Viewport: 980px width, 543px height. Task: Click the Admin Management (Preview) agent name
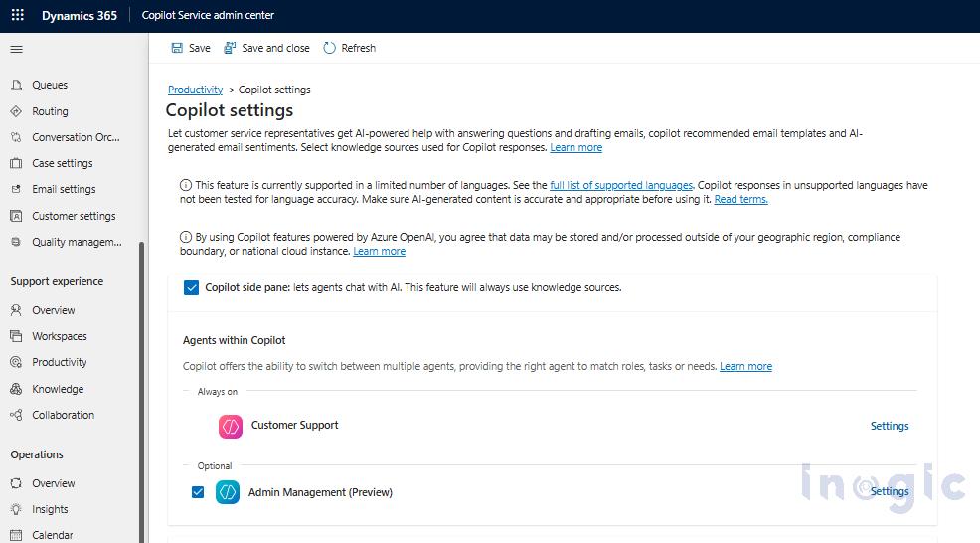tap(320, 492)
